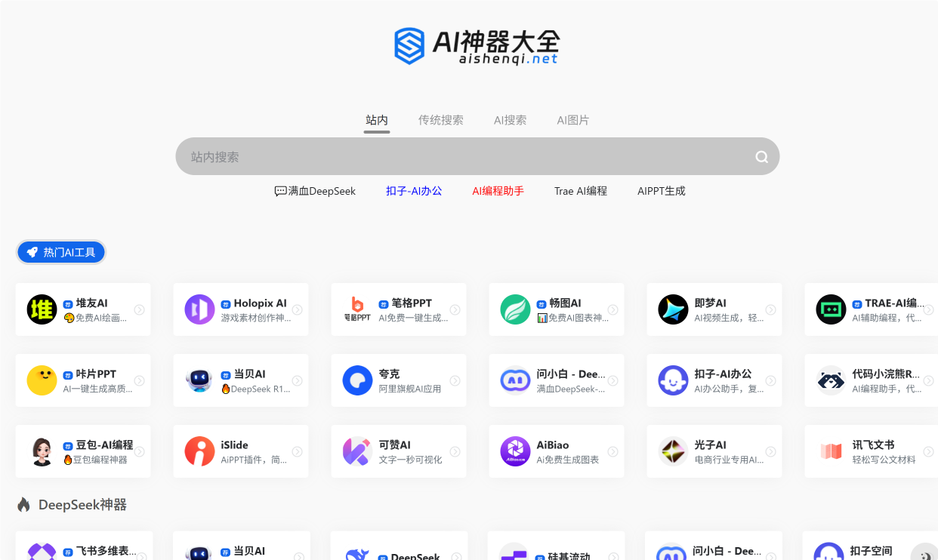938x560 pixels.
Task: Click the flame icon beside DeepSeek神器
Action: (23, 505)
